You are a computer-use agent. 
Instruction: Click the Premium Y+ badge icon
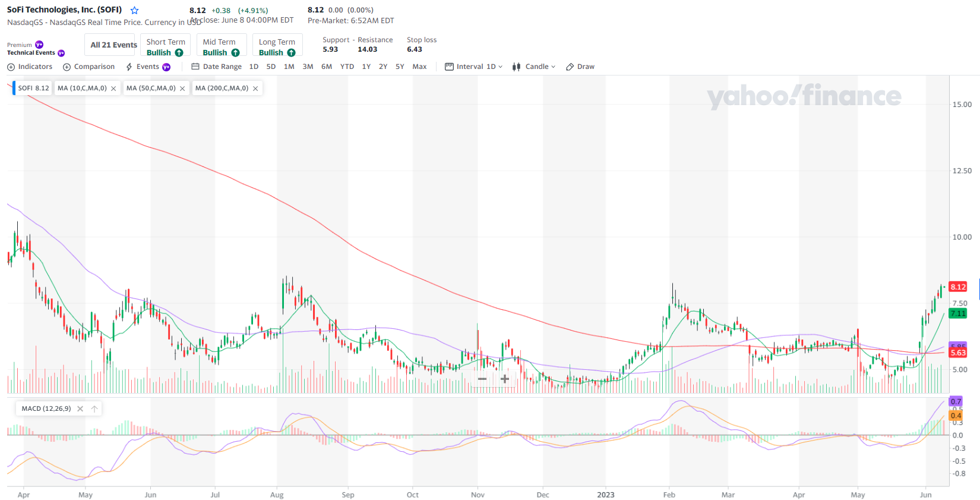click(39, 45)
